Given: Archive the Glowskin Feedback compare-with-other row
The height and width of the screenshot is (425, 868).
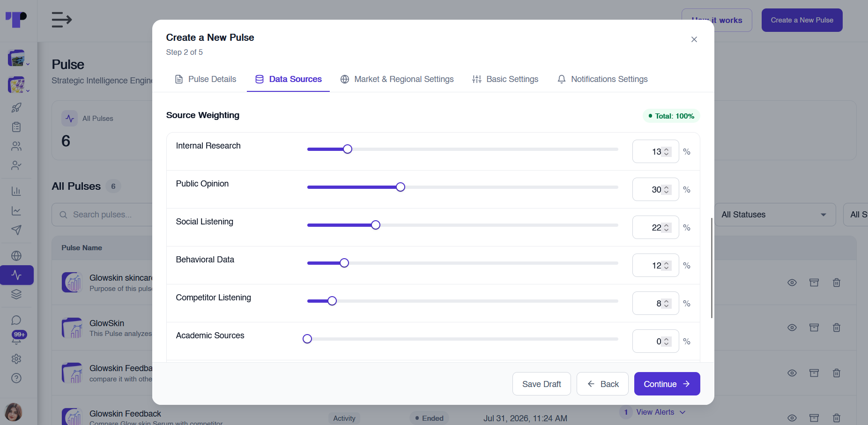Looking at the screenshot, I should coord(814,373).
